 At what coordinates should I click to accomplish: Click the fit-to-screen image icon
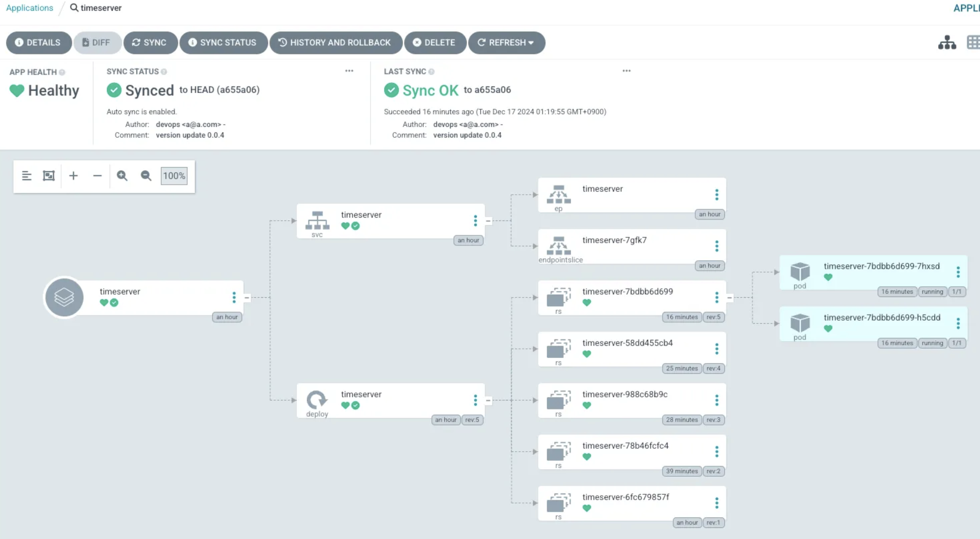tap(49, 175)
